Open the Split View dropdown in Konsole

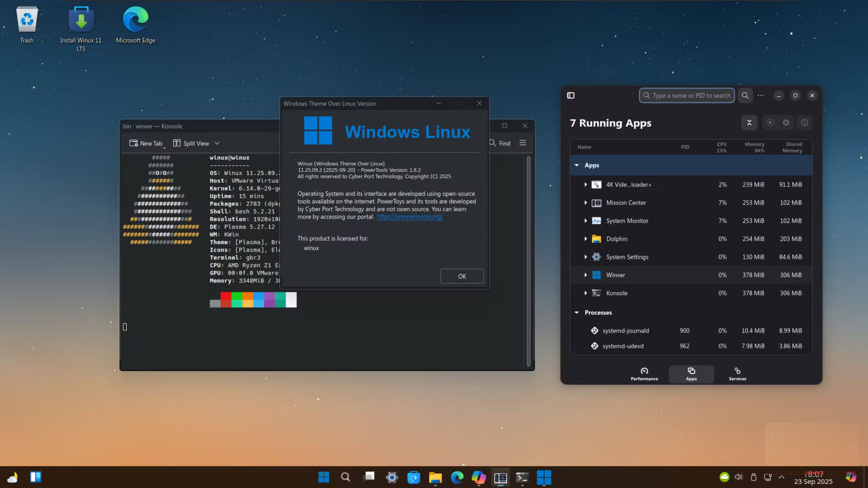pos(217,143)
